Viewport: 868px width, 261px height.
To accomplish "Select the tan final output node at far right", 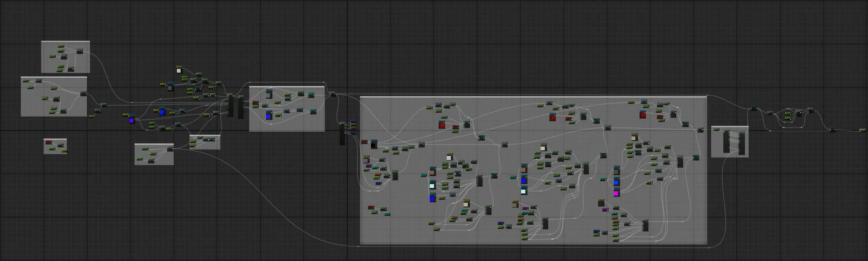I will point(862,130).
